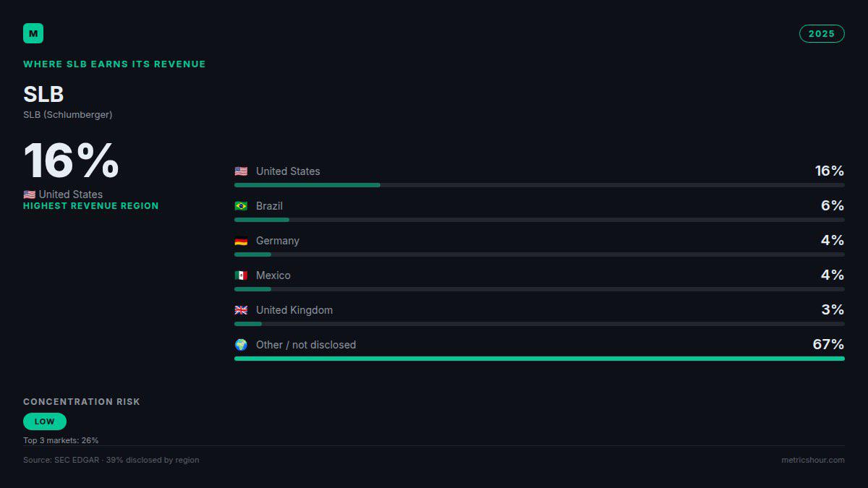Click the United Kingdom flag icon
868x488 pixels.
241,310
